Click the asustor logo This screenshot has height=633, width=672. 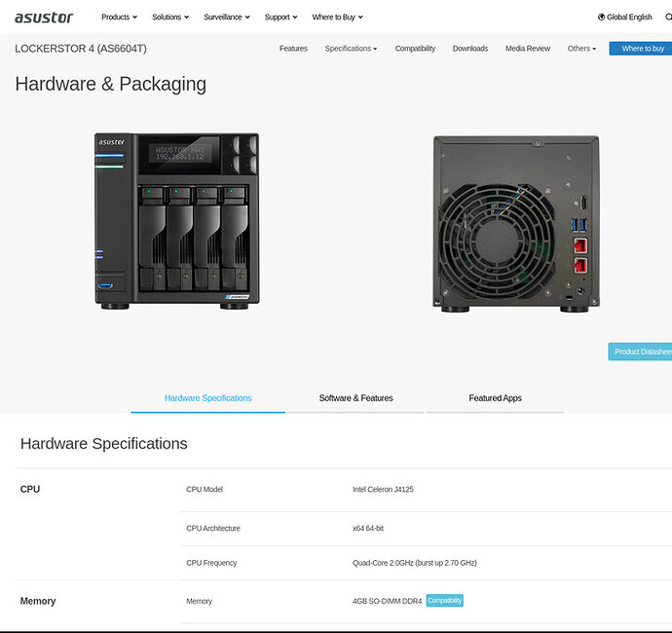pos(44,18)
